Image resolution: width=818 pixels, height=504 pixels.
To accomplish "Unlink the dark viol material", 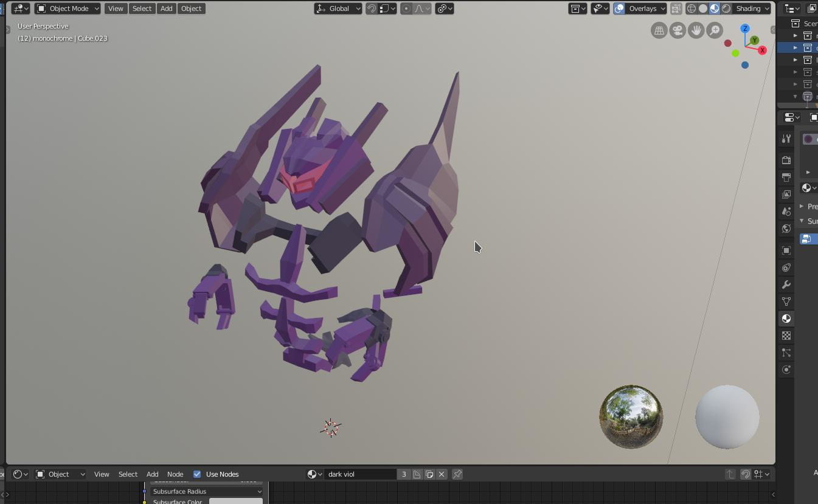I will (442, 474).
